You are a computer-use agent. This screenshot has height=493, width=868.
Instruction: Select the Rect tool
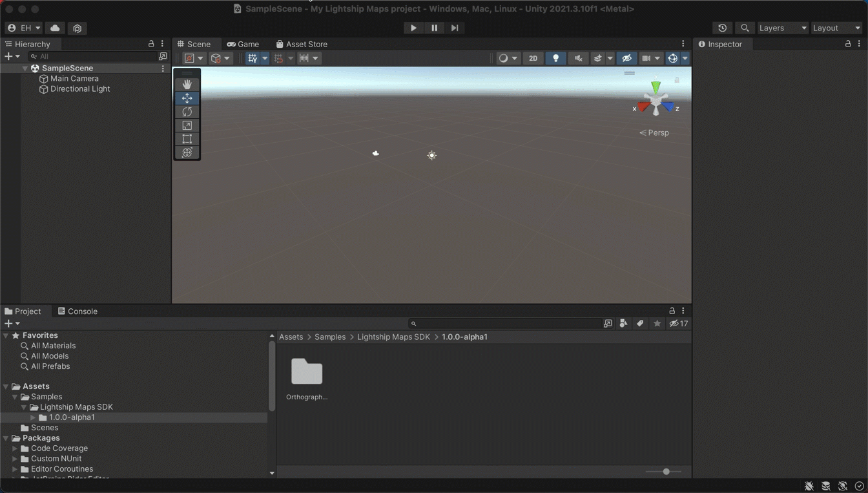(x=187, y=139)
